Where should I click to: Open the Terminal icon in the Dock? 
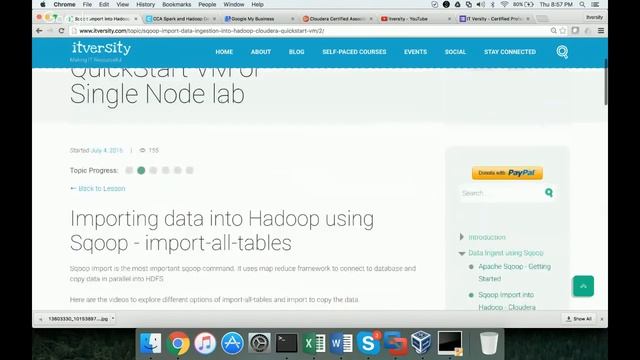(287, 343)
